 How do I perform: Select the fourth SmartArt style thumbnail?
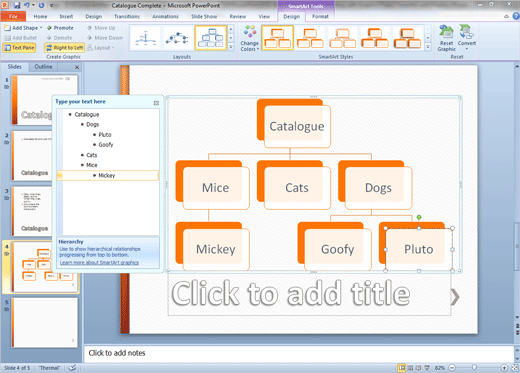375,38
